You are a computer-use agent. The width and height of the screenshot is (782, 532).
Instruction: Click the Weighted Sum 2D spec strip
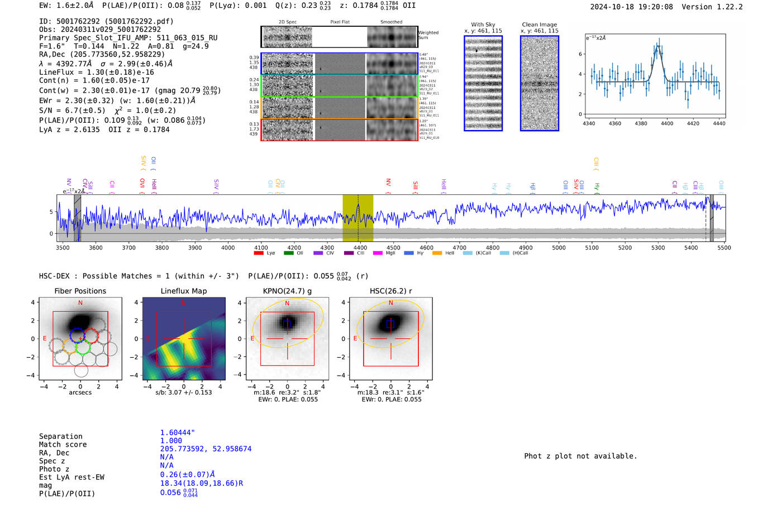point(340,37)
